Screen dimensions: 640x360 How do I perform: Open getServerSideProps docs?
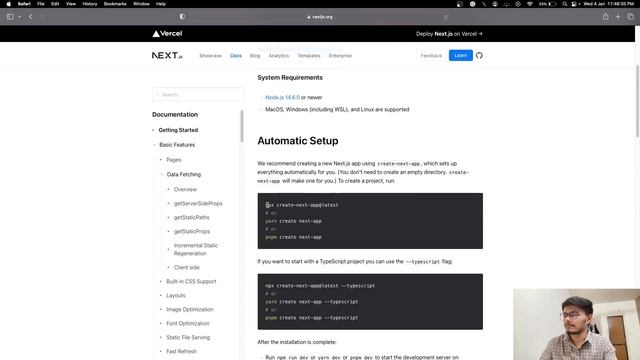point(198,203)
